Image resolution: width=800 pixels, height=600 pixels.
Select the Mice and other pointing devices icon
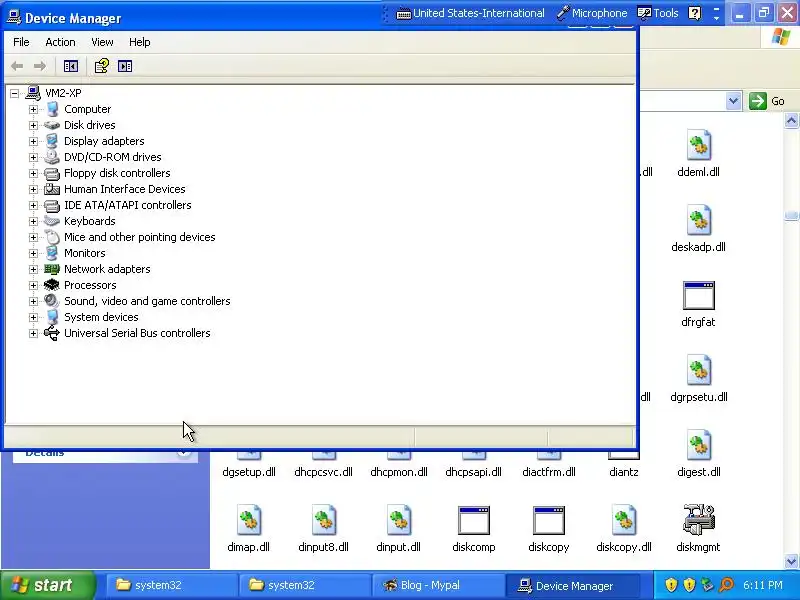52,237
